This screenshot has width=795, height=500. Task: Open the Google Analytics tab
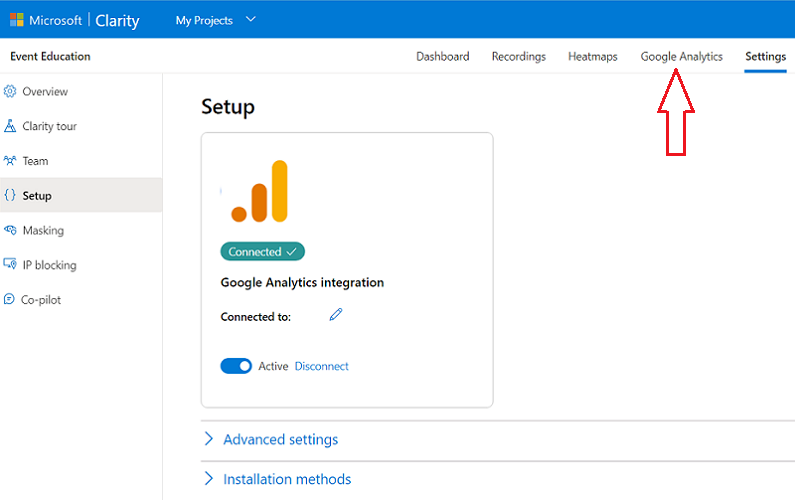tap(681, 56)
